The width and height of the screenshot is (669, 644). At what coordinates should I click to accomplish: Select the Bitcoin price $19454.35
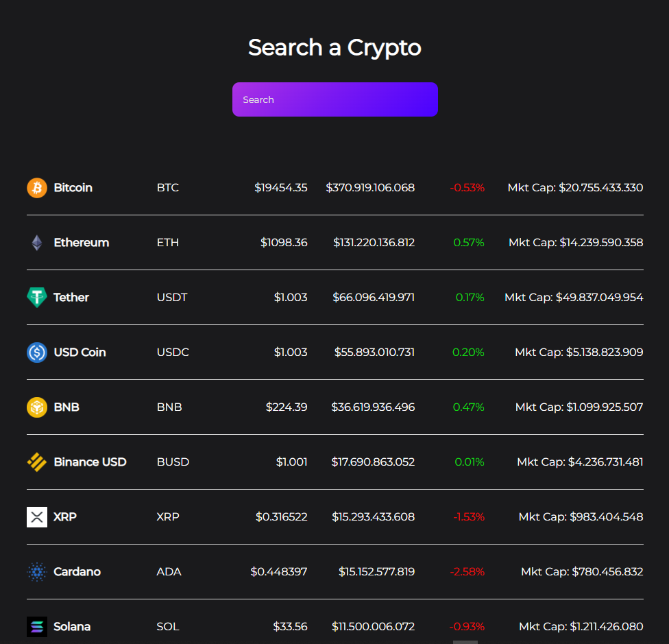click(x=281, y=187)
